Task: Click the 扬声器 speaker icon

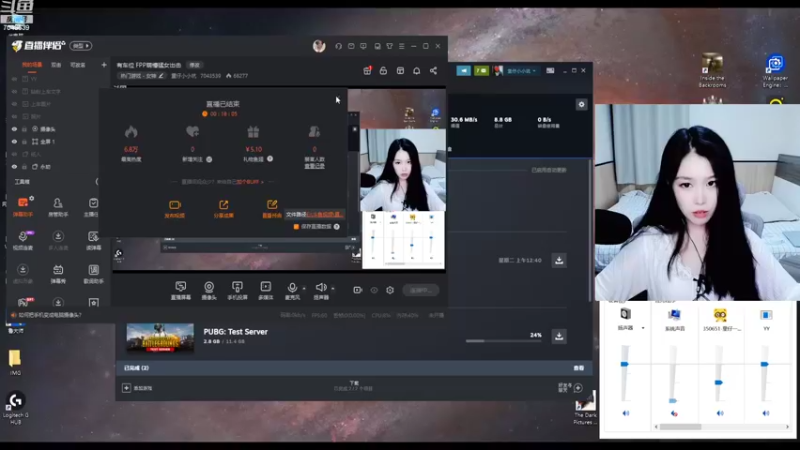Action: coord(321,290)
